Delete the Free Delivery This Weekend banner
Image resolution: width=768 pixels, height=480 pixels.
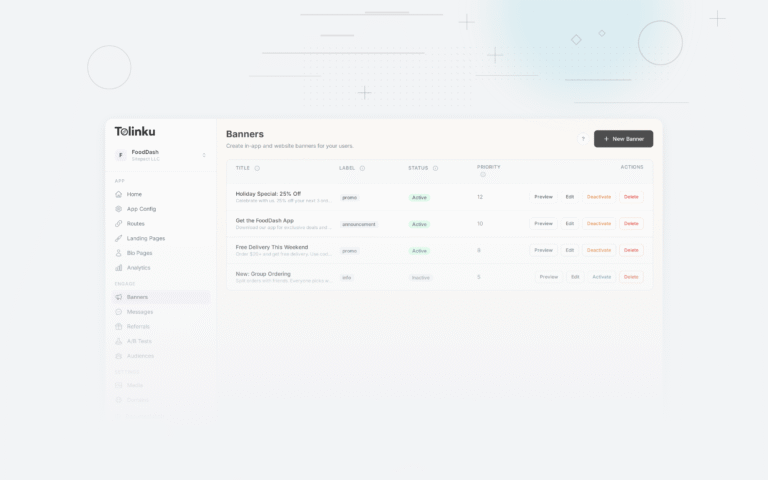[x=631, y=250]
